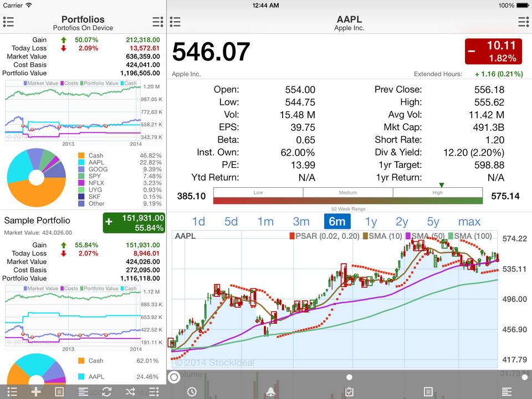Open the news document icon in bottom toolbar

(x=428, y=392)
